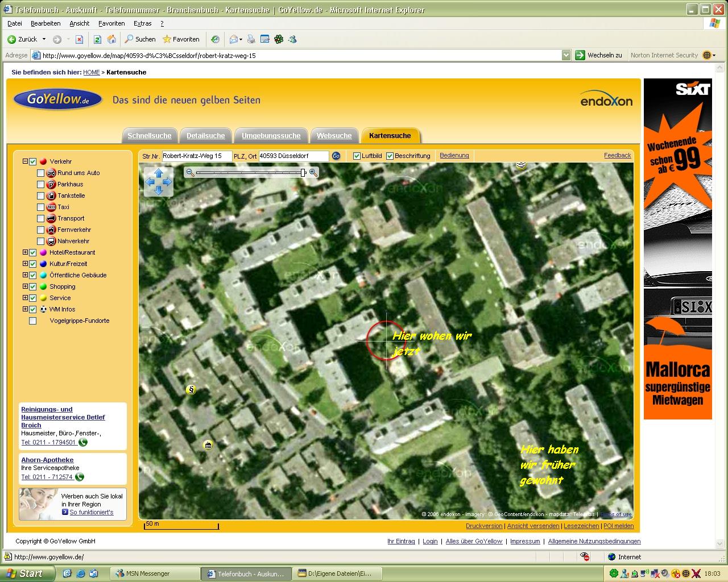Open the Ahorn-Apotheke listing link
Screen dimensions: 728x582
(47, 460)
